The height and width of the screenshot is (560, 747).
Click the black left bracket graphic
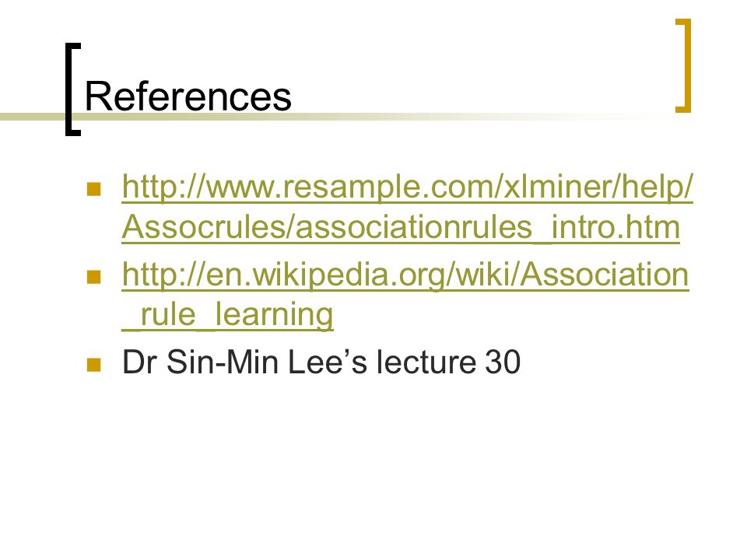coord(72,89)
